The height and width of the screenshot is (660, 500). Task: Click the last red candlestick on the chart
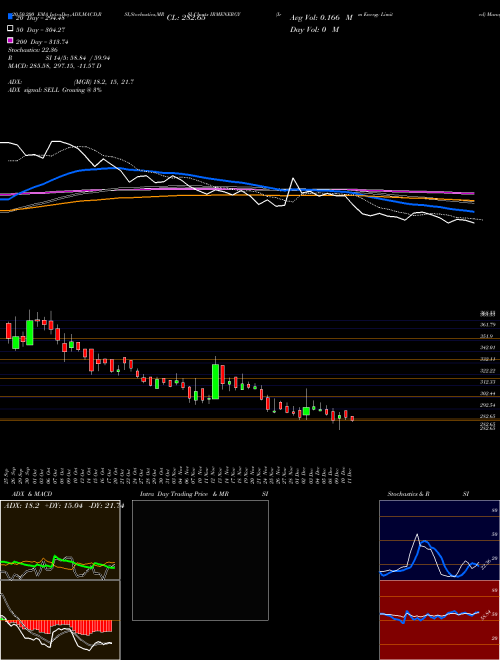coord(352,418)
